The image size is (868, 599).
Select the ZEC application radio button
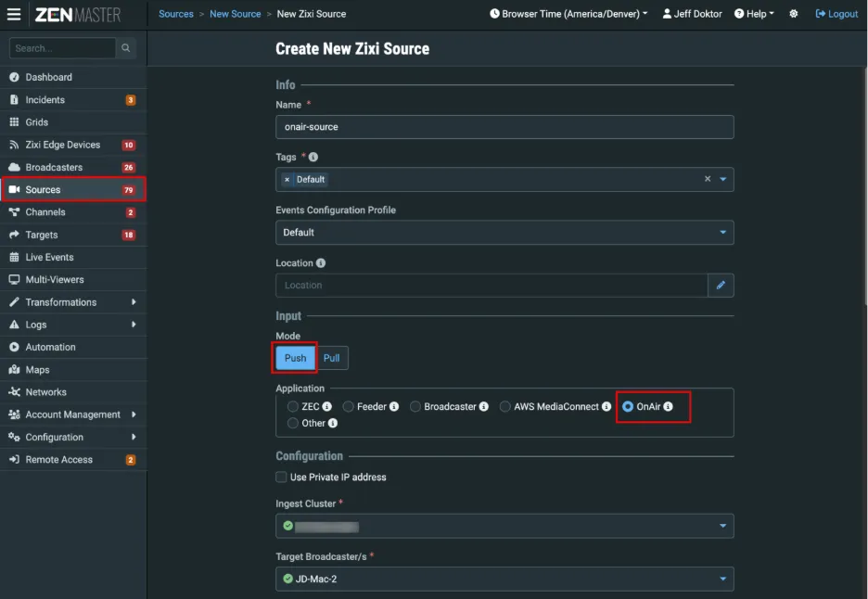[293, 406]
